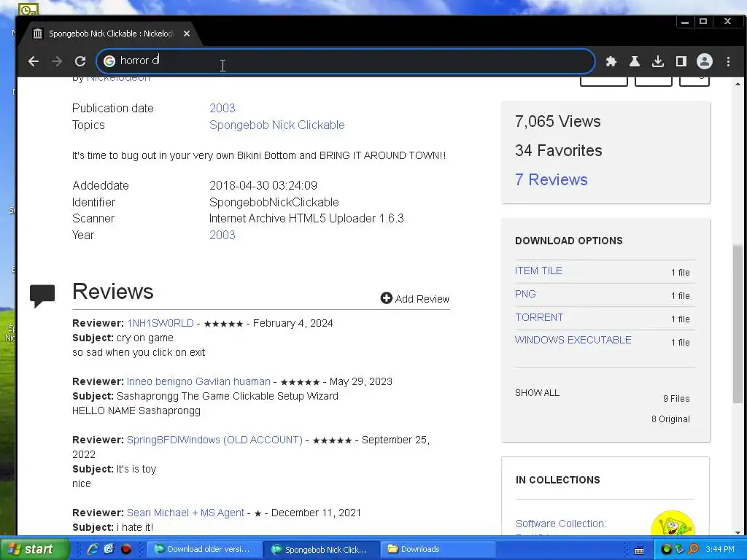The image size is (747, 560).
Task: Open the Spongebob Nick Clickable topic link
Action: (x=276, y=125)
